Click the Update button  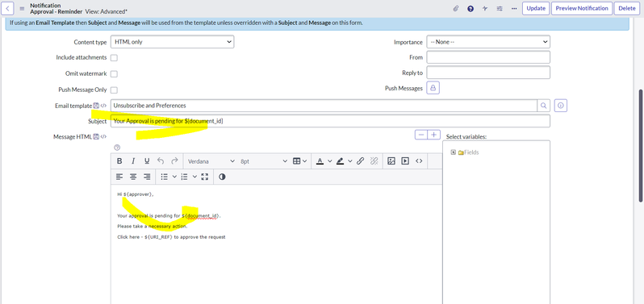[536, 8]
